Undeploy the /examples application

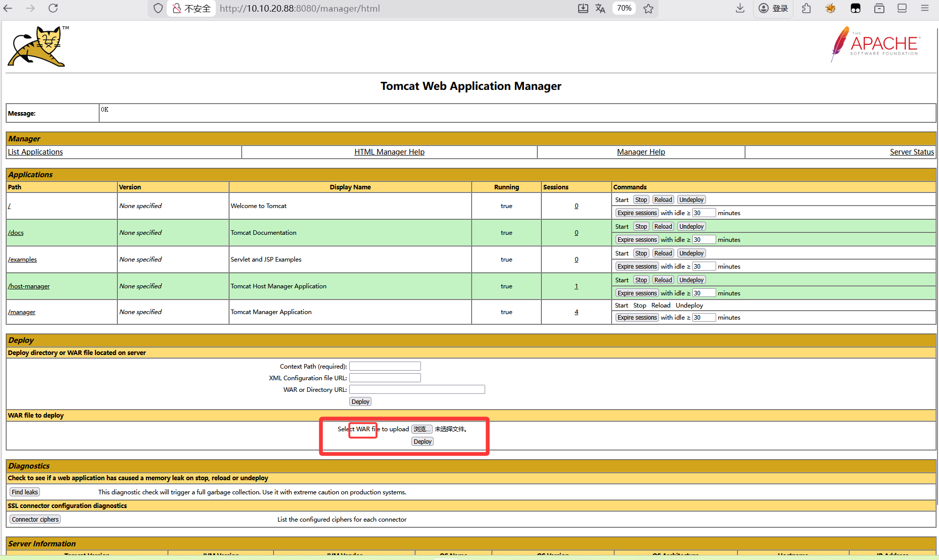pyautogui.click(x=691, y=253)
